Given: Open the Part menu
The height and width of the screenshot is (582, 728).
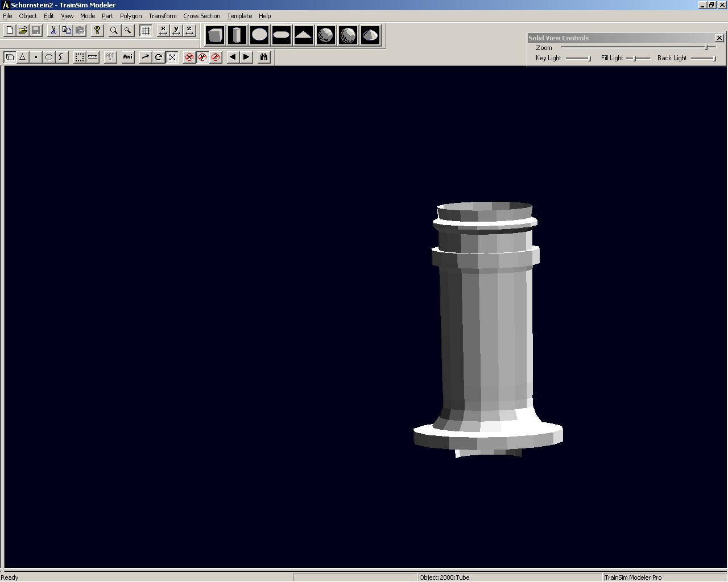Looking at the screenshot, I should tap(107, 16).
